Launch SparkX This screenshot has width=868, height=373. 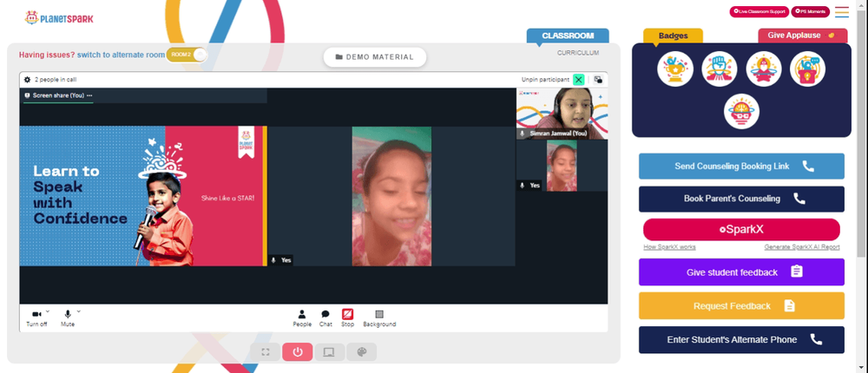tap(741, 229)
